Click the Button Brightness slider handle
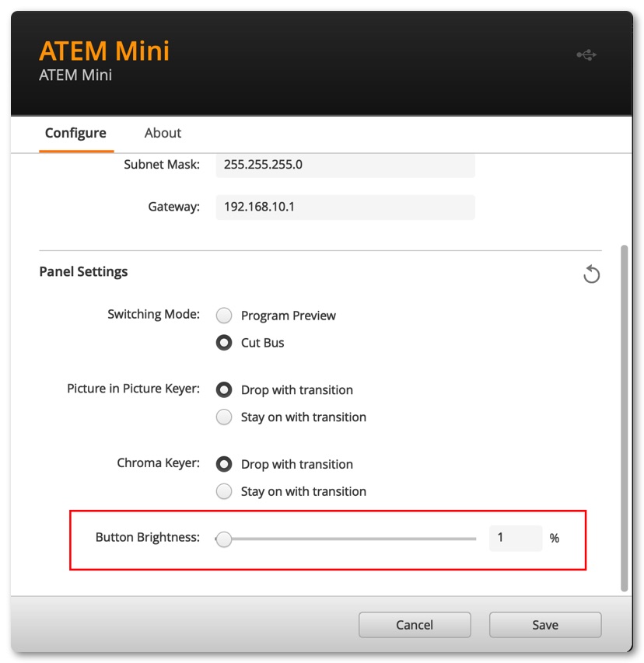The height and width of the screenshot is (663, 644). (224, 539)
